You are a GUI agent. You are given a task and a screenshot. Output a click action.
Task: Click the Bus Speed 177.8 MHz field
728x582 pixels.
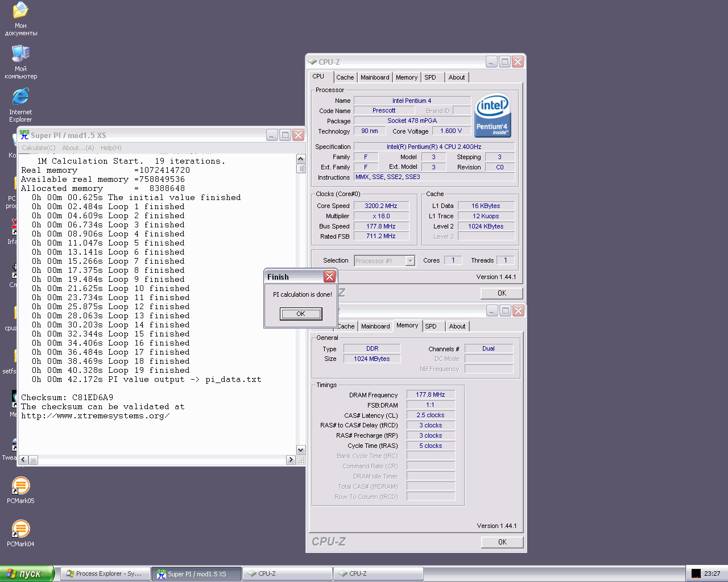click(x=381, y=226)
